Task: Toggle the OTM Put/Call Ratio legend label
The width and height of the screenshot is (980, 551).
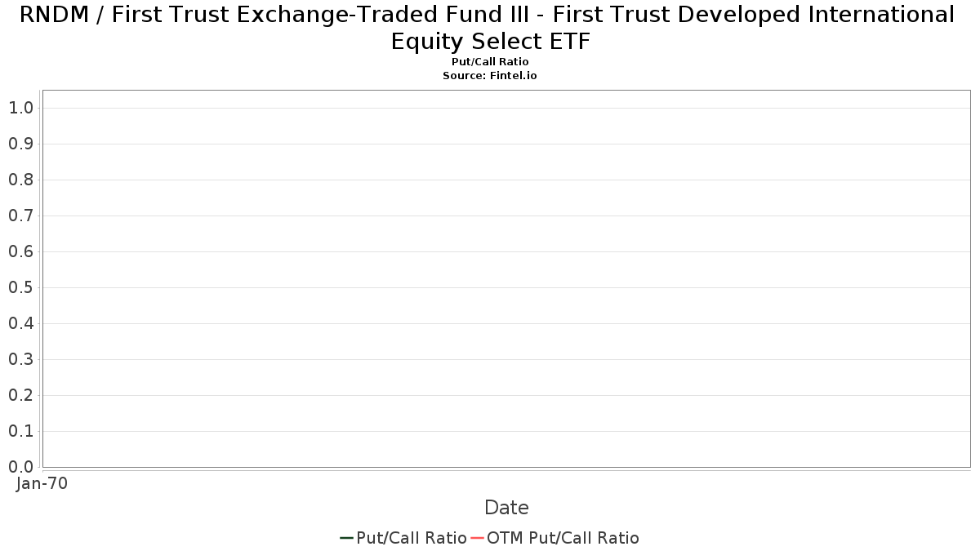Action: click(x=563, y=538)
